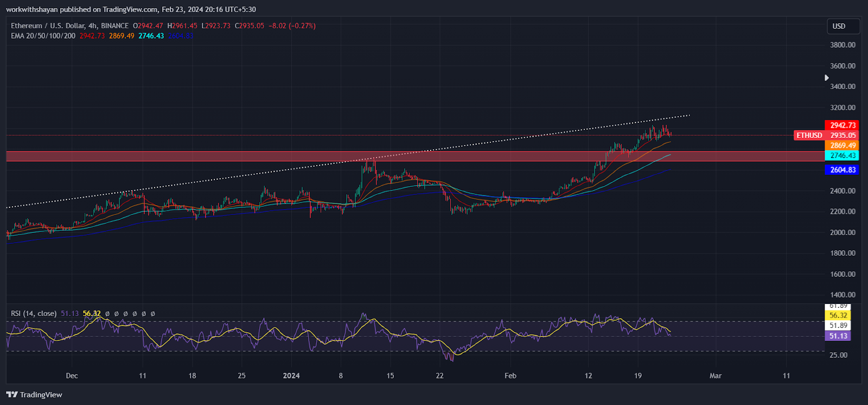Viewport: 868px width, 405px height.
Task: Select the white dotted ascending trendline
Action: (x=347, y=162)
